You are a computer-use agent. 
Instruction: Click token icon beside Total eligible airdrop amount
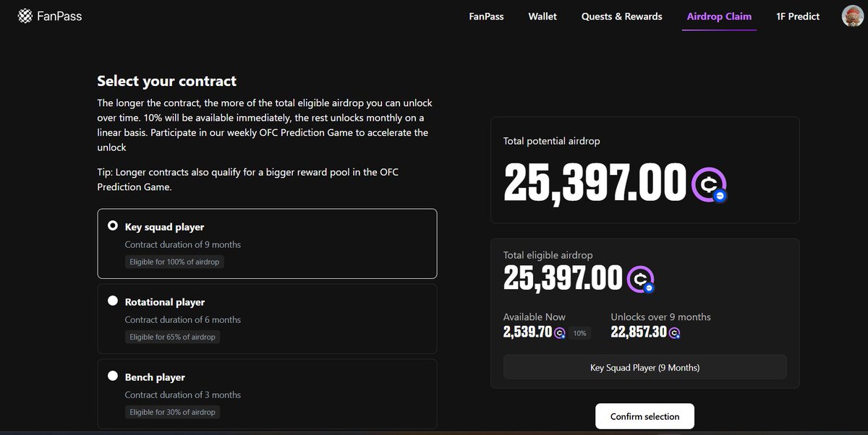pyautogui.click(x=640, y=280)
